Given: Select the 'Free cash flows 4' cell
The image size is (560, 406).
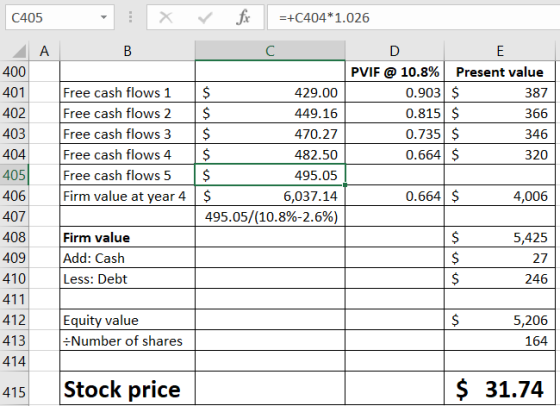Looking at the screenshot, I should point(128,155).
